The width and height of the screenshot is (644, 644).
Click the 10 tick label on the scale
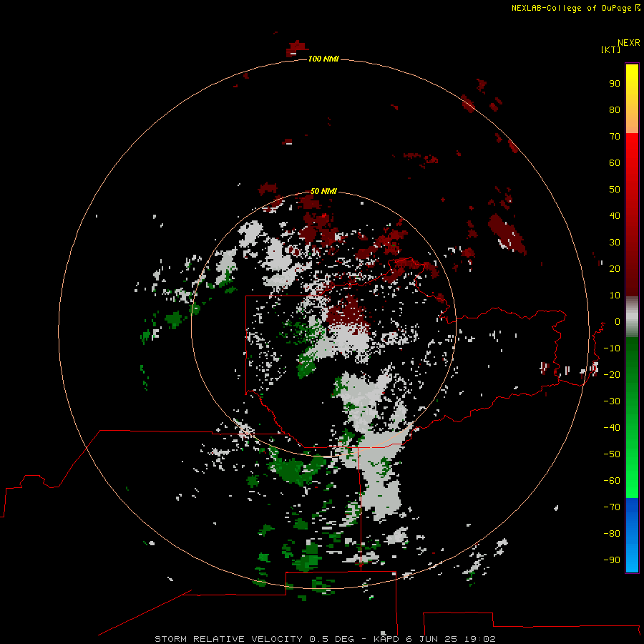(615, 296)
